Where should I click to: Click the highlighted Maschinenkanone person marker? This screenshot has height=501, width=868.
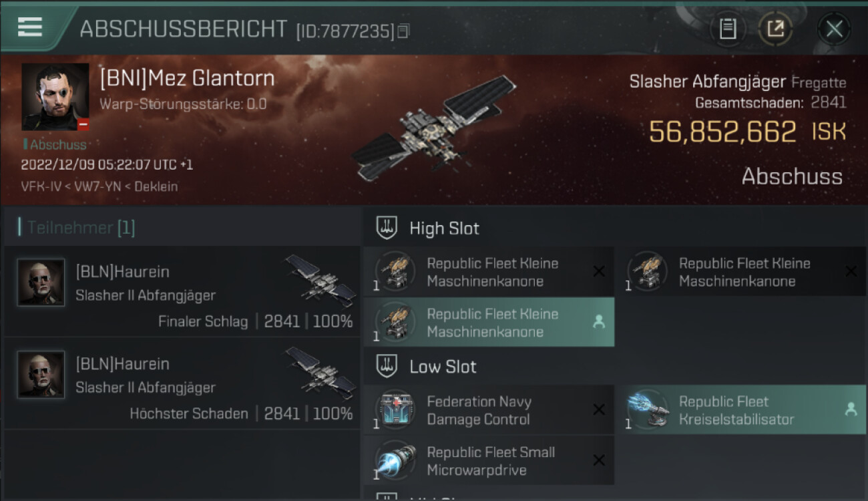tap(599, 322)
